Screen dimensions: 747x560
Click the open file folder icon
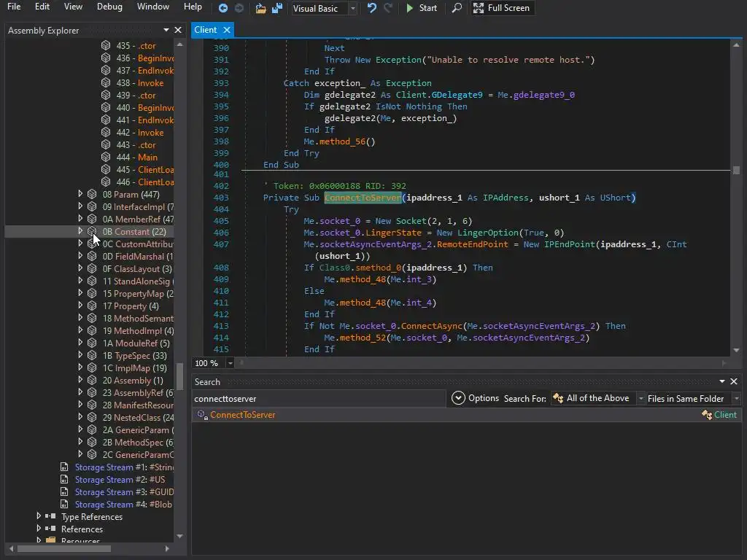(x=260, y=8)
